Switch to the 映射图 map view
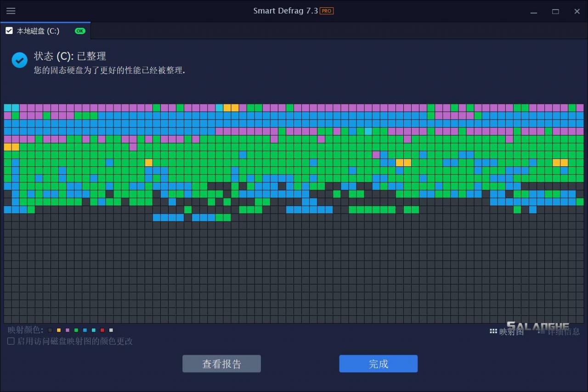Image resolution: width=588 pixels, height=392 pixels. 511,332
